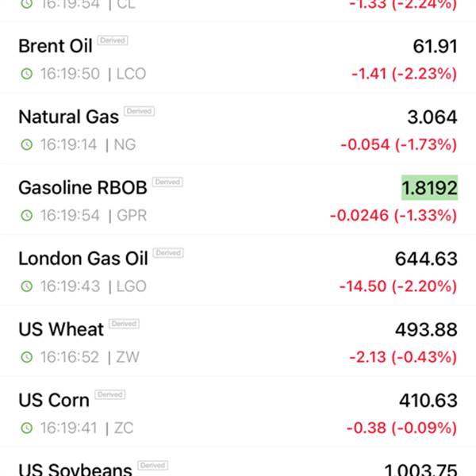
Task: Click the clock icon under Gasoline RBOB
Action: pyautogui.click(x=26, y=215)
